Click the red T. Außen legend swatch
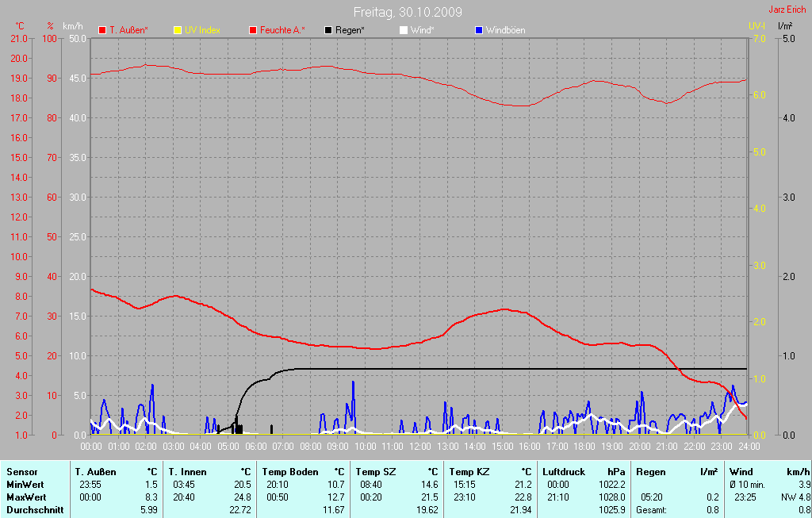The image size is (812, 518). (102, 30)
